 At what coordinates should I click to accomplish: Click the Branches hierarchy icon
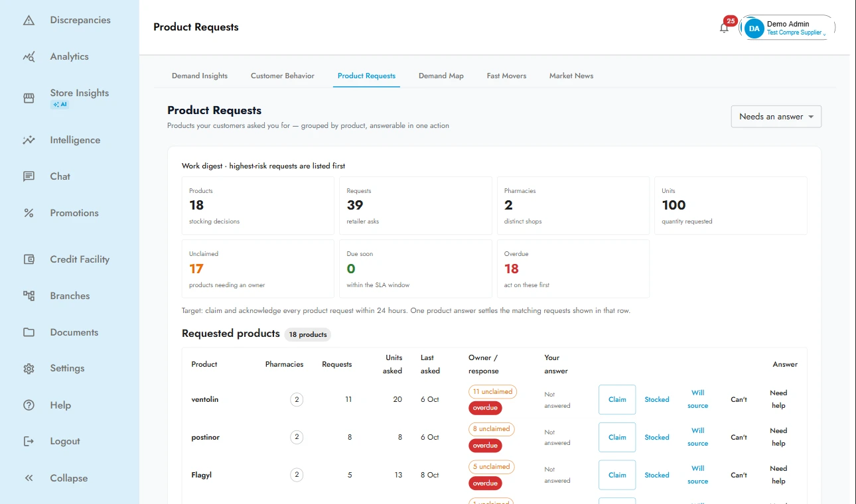(29, 296)
